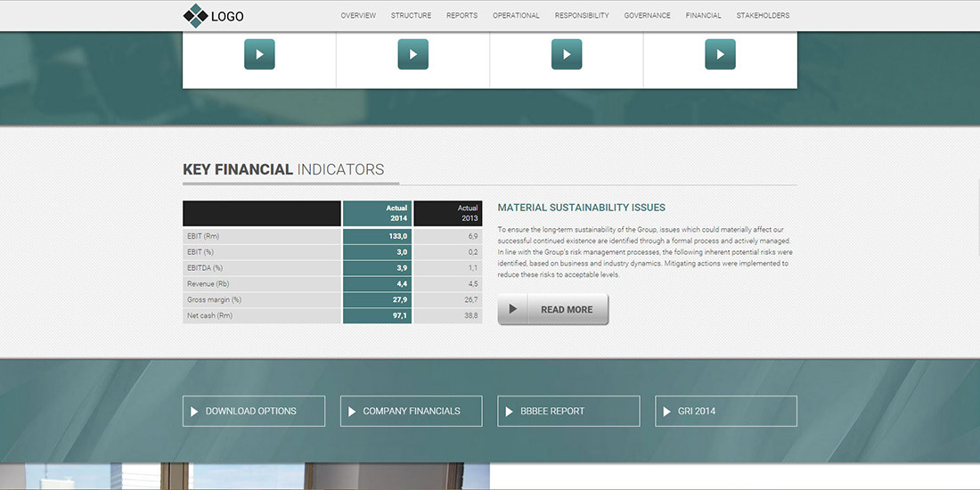Open the Overview menu item

coord(358,16)
